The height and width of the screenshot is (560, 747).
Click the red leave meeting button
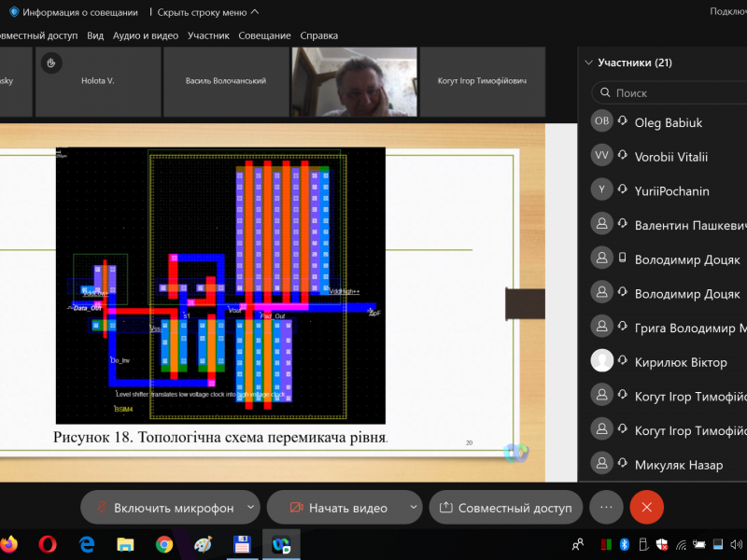click(646, 508)
